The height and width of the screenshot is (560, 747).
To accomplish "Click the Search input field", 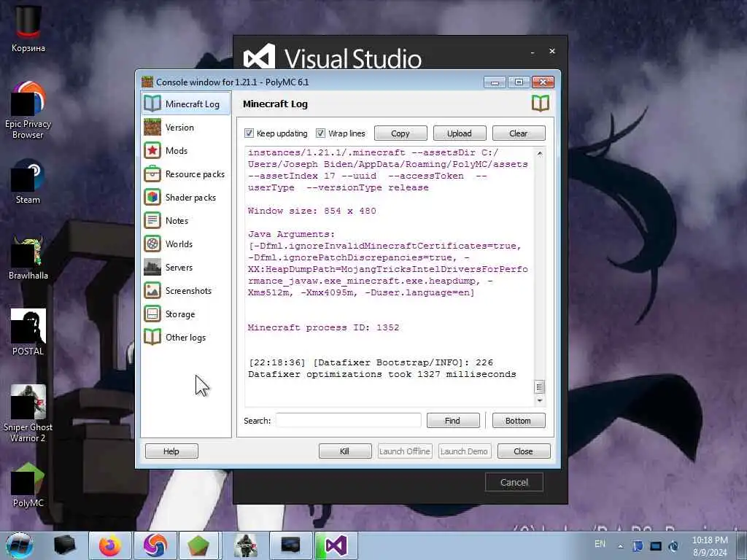I will point(348,421).
